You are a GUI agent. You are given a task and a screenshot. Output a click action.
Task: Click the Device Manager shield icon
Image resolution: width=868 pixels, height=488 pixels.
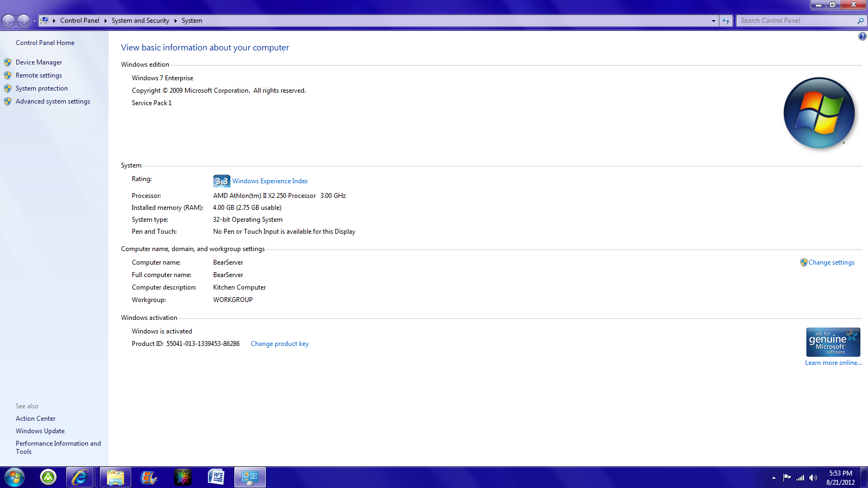point(8,62)
